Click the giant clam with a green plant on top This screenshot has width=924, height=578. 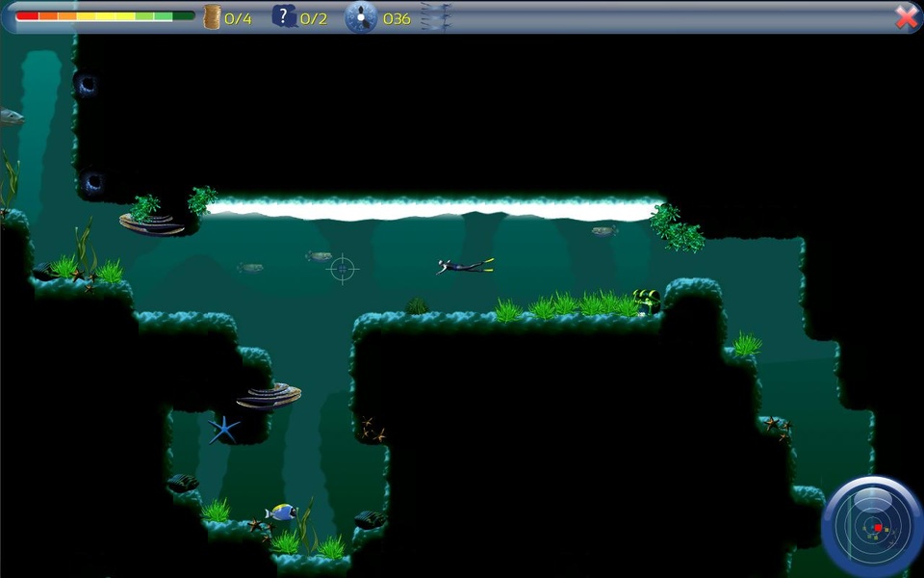click(152, 223)
